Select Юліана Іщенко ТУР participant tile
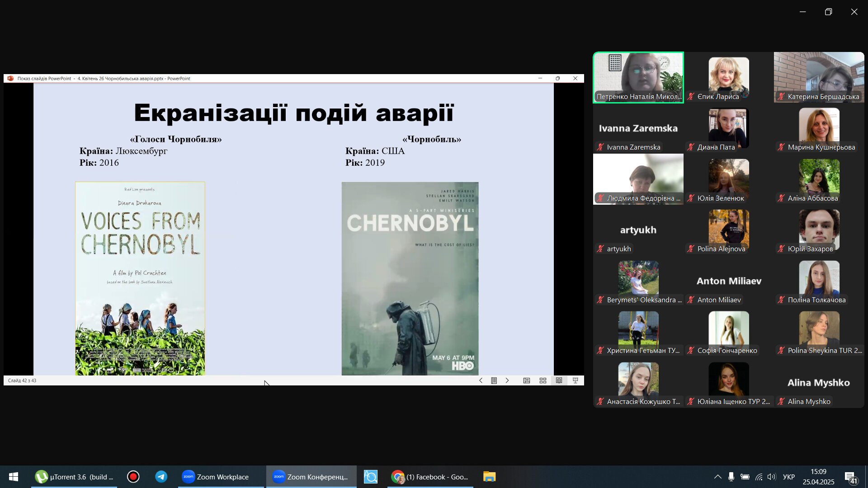The image size is (868, 488). [729, 383]
